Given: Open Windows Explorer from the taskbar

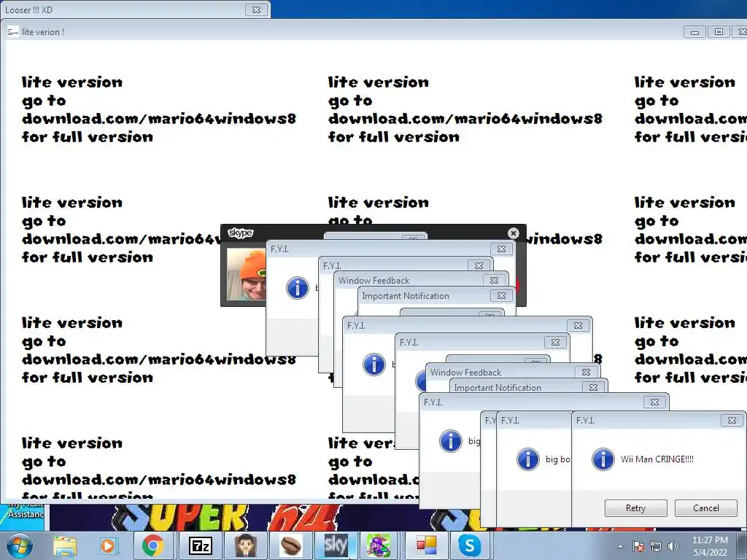Looking at the screenshot, I should (x=65, y=545).
